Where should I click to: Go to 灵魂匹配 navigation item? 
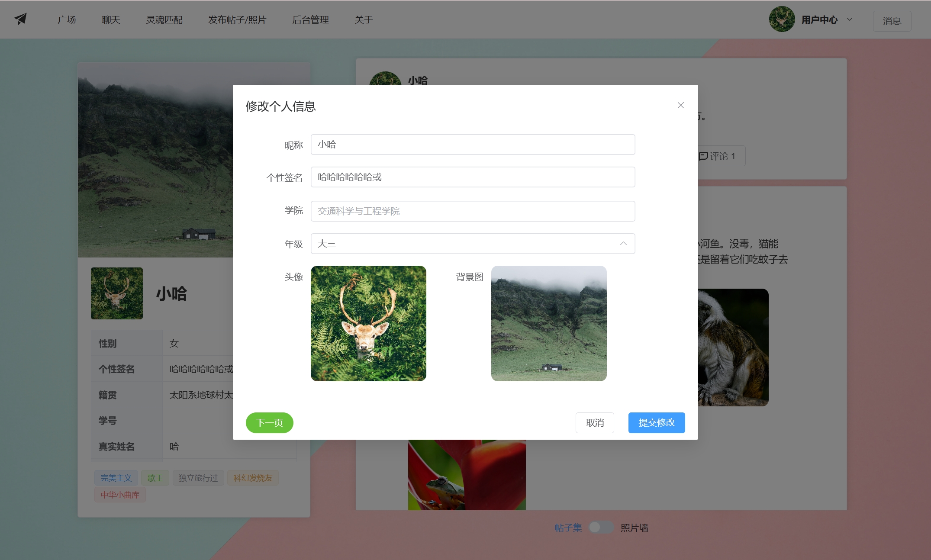tap(164, 20)
